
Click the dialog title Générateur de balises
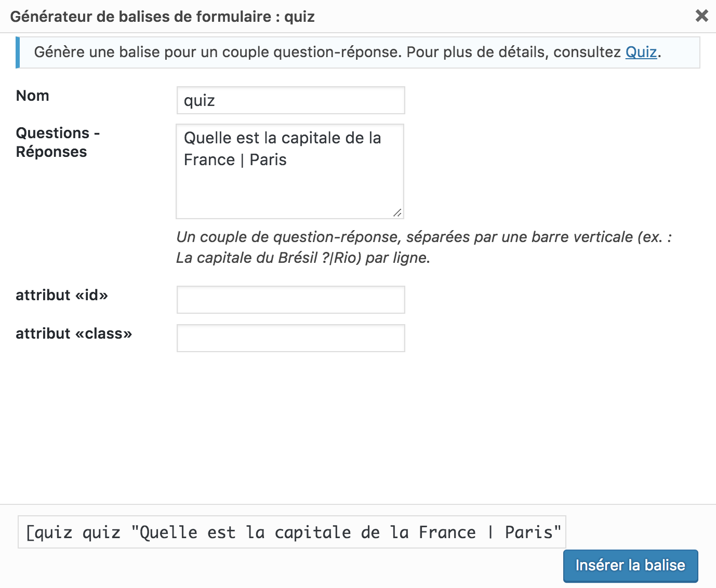162,17
